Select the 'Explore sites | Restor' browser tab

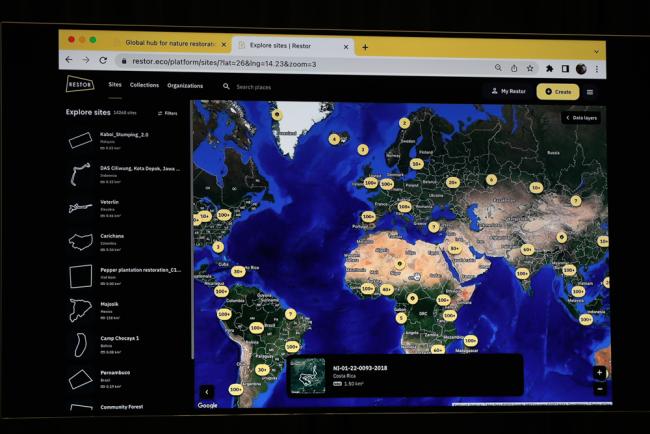(293, 46)
